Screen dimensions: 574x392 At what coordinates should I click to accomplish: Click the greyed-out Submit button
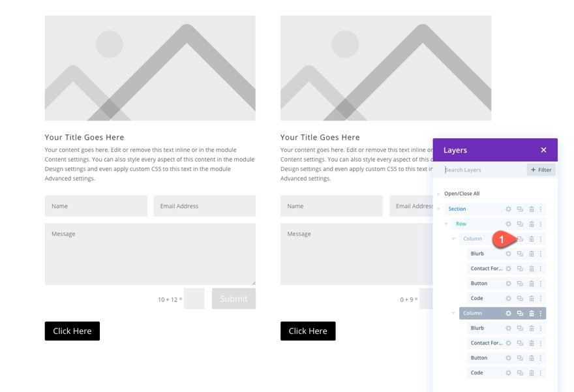[x=234, y=299]
